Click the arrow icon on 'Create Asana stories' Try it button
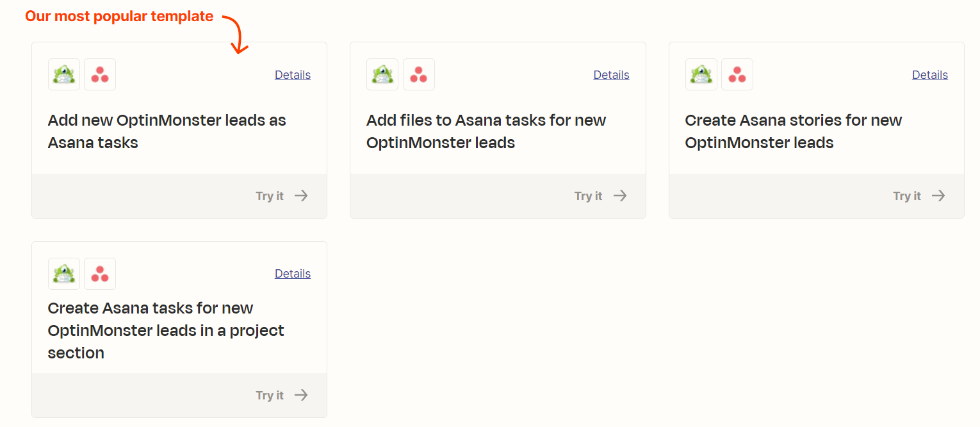Image resolution: width=980 pixels, height=427 pixels. point(938,196)
